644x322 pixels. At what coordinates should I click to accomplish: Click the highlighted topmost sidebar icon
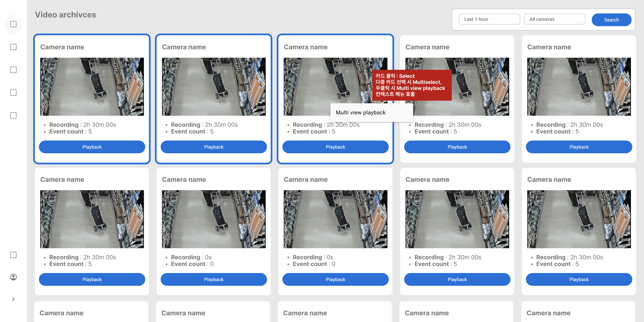pyautogui.click(x=13, y=24)
